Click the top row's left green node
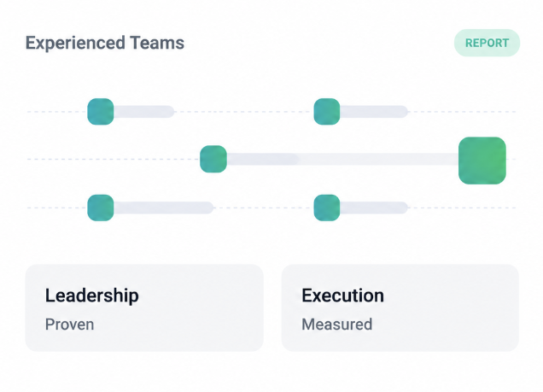Viewport: 543px width, 392px height. (101, 112)
